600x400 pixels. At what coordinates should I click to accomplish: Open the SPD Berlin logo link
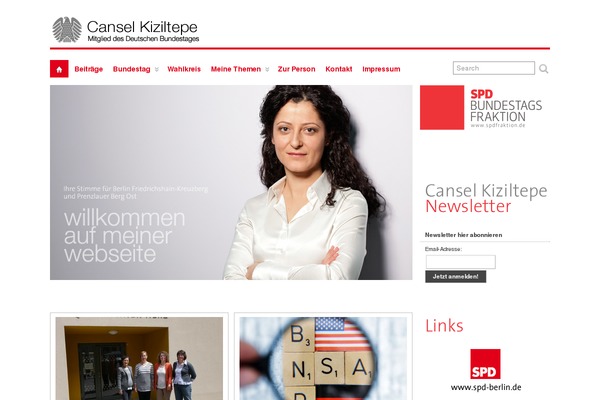(485, 364)
